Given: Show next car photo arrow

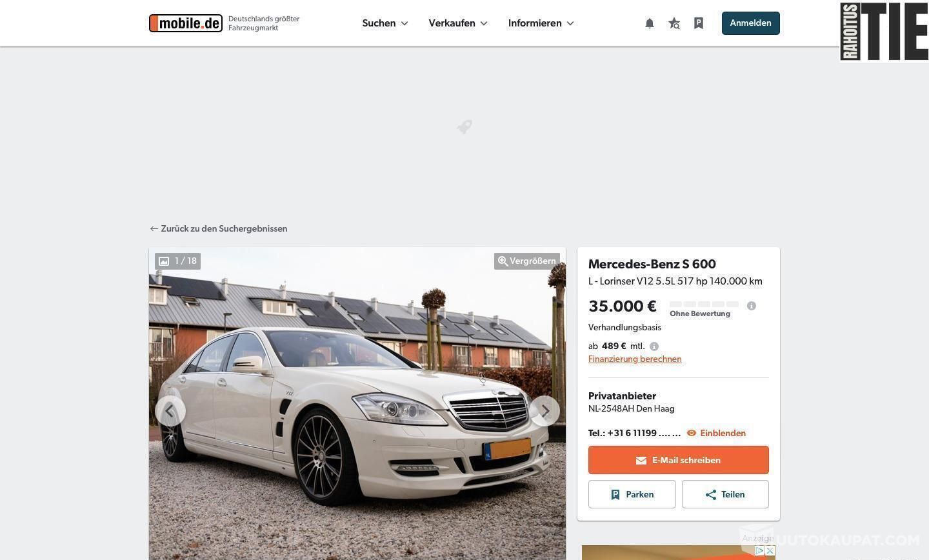Looking at the screenshot, I should click(544, 411).
